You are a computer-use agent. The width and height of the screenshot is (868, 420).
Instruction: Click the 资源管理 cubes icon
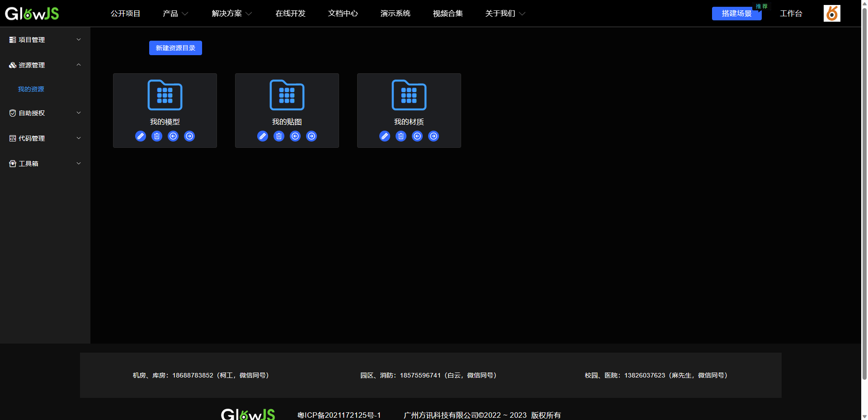13,65
